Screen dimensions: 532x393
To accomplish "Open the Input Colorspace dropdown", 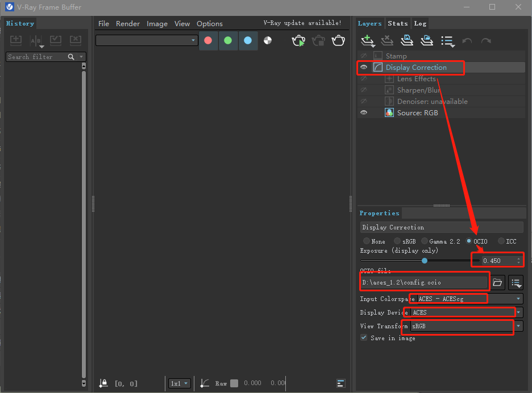I will click(518, 299).
